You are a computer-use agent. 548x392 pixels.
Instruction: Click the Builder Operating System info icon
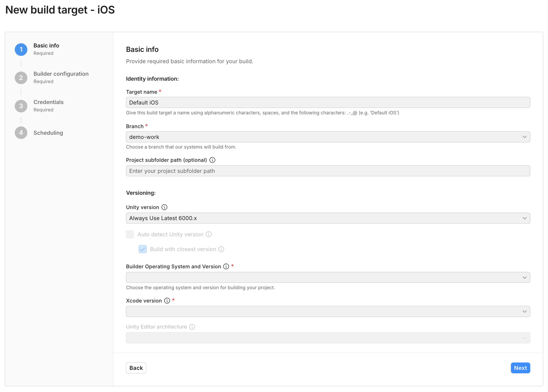226,266
